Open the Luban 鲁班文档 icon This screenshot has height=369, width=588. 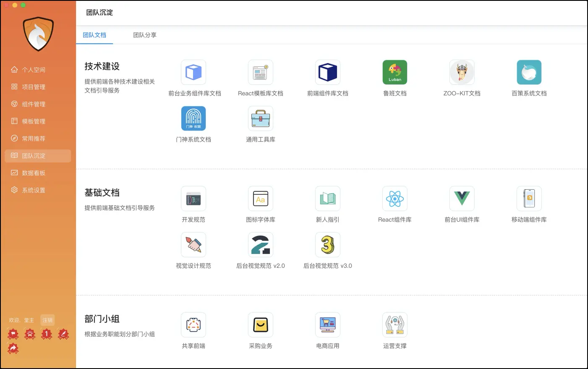point(395,72)
